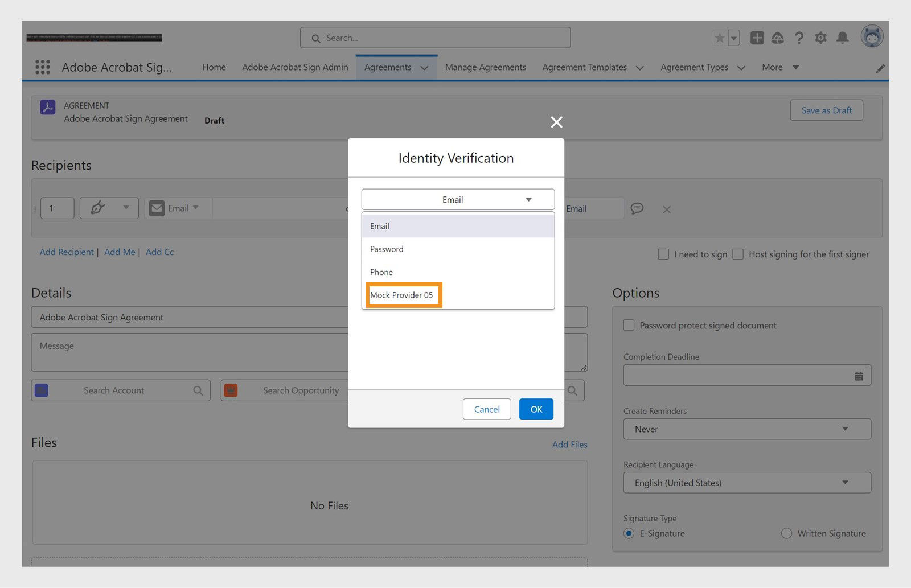Click the recipient email envelope icon

tap(157, 208)
